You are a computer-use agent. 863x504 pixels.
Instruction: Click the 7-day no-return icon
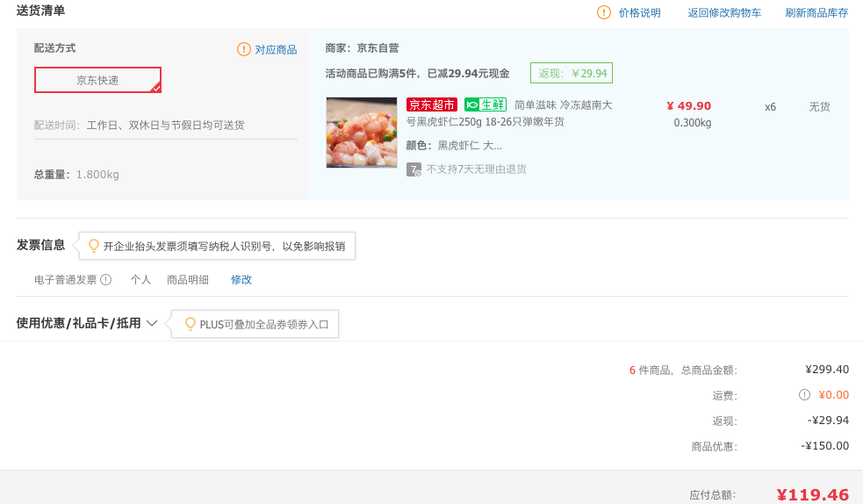point(414,169)
